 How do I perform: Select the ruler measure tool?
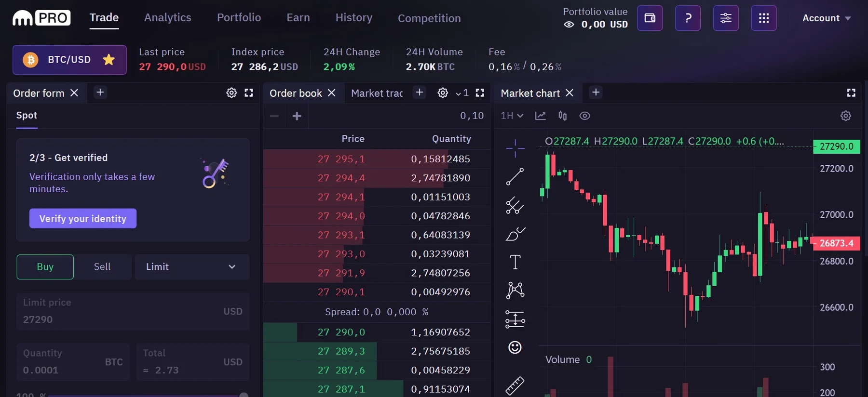point(515,386)
